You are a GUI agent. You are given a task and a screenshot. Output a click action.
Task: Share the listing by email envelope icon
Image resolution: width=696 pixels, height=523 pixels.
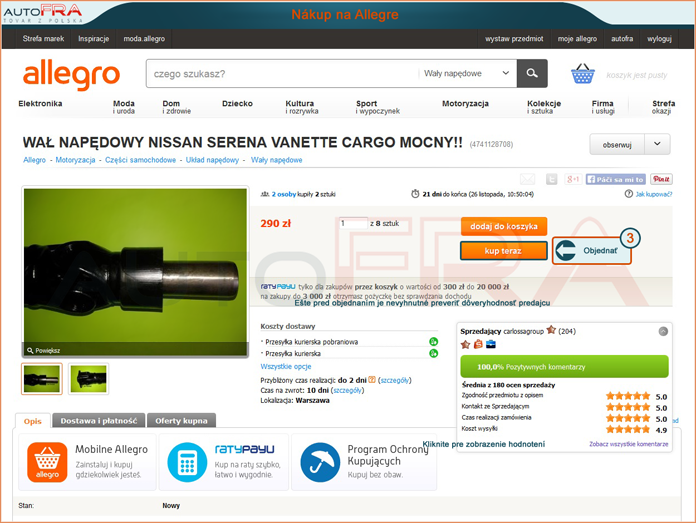[x=527, y=179]
